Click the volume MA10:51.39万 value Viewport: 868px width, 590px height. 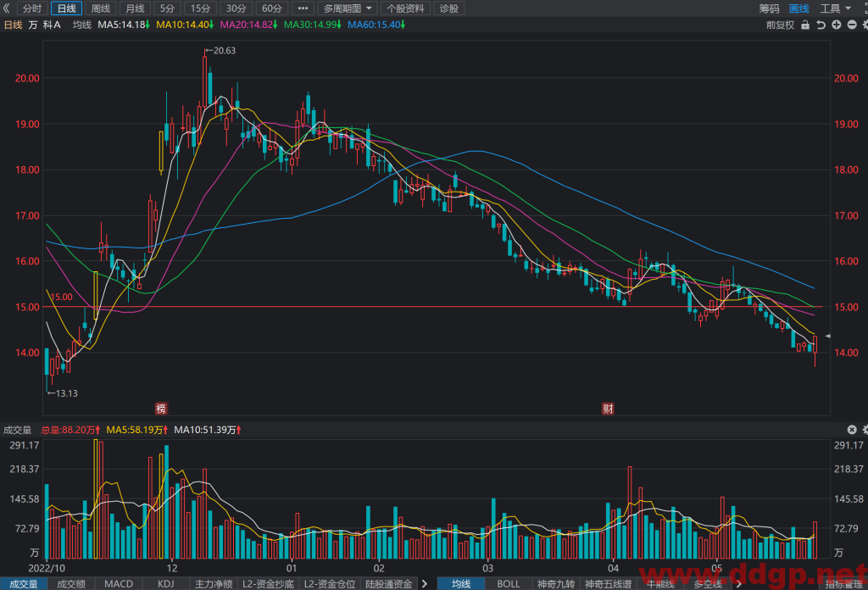pos(207,430)
